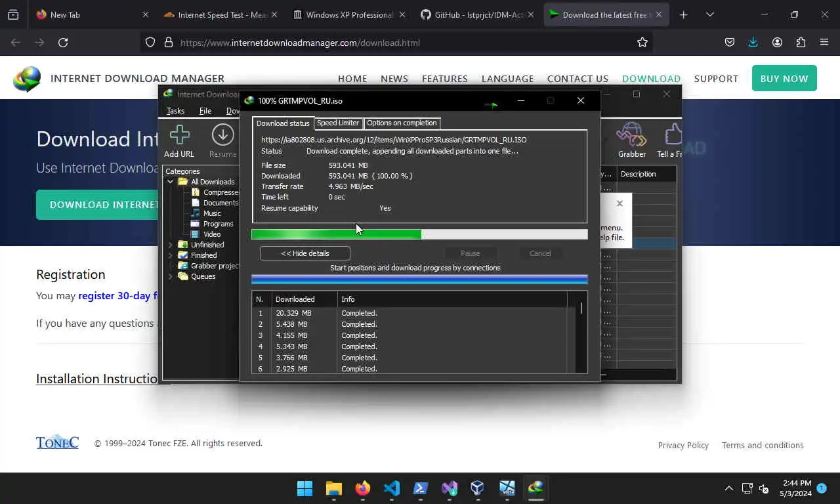
Task: Show hidden system tray icons chevron
Action: point(728,488)
